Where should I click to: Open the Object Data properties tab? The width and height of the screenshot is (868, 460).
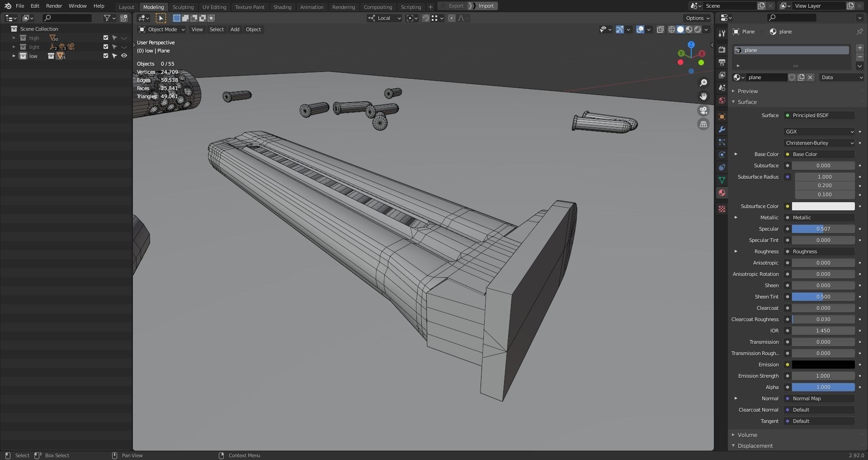coord(722,180)
